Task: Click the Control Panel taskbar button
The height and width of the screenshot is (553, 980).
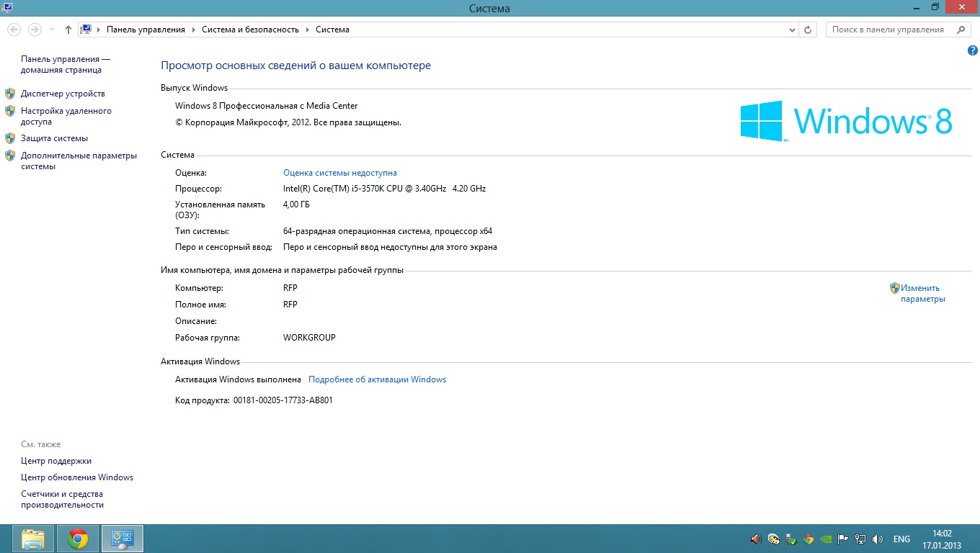Action: coord(122,539)
